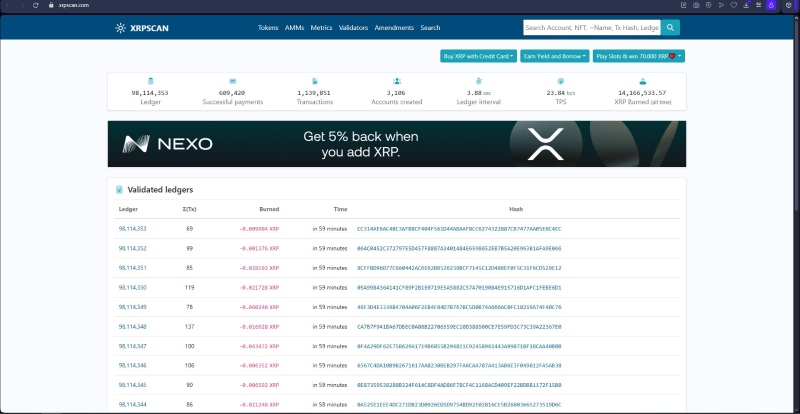800x414 pixels.
Task: Click the NEXO Get 5% back banner
Action: (396, 144)
